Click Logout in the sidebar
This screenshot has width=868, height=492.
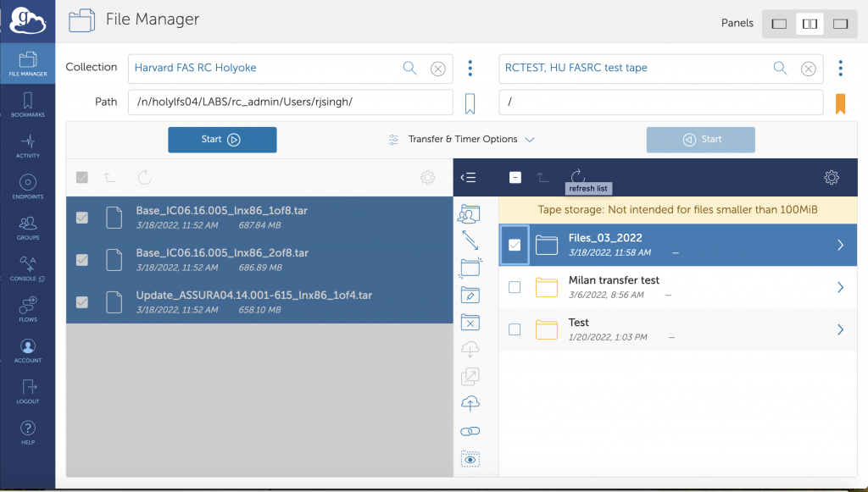click(x=28, y=391)
